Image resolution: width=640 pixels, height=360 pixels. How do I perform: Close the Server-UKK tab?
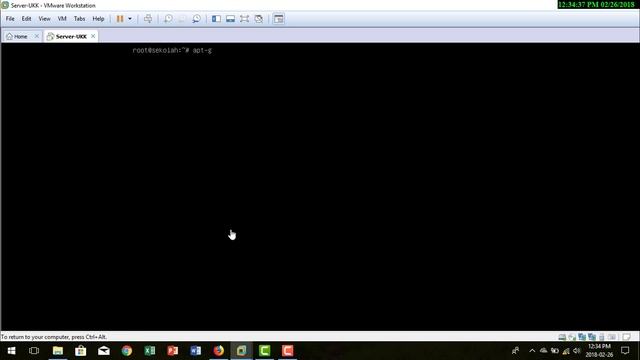[93, 36]
